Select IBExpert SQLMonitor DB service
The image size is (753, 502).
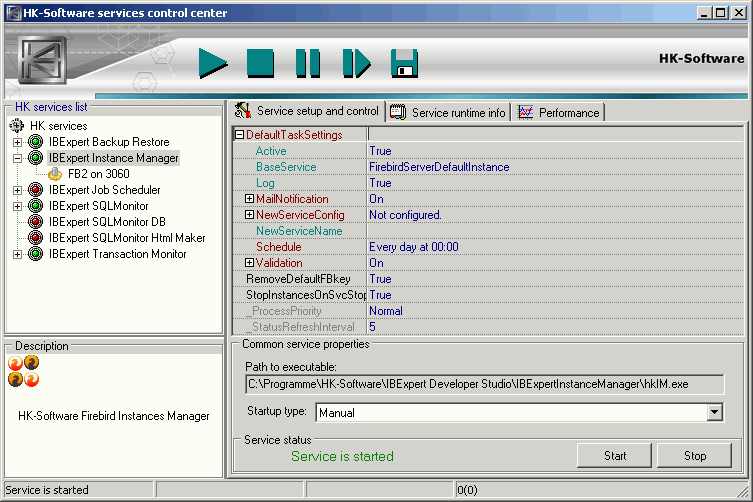coord(107,221)
